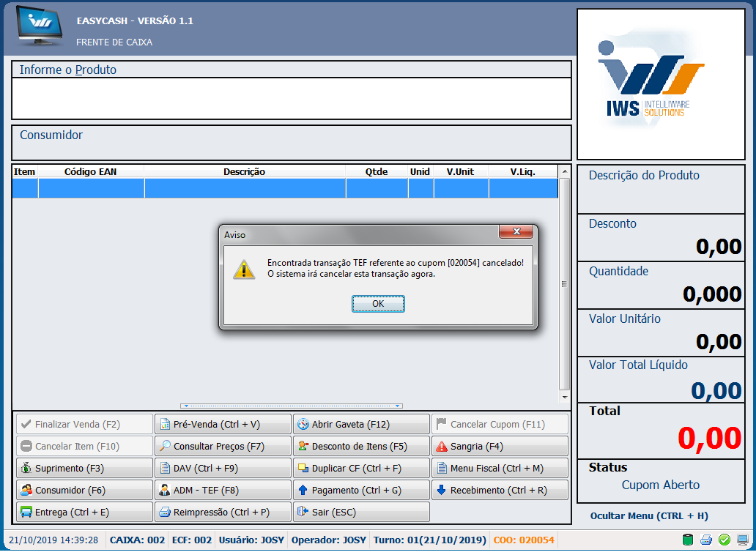756x555 pixels.
Task: Click the Informe o Produto input field
Action: pyautogui.click(x=291, y=97)
